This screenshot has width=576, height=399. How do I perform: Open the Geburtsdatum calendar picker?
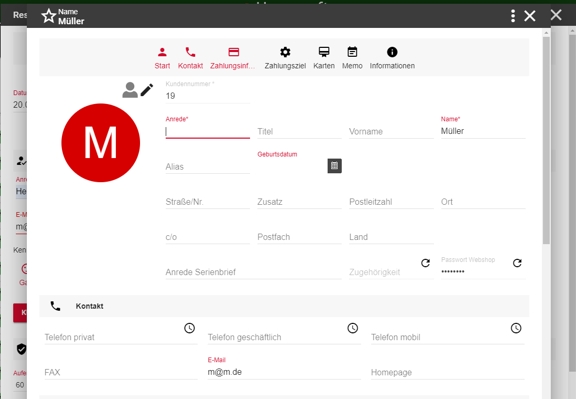click(x=334, y=166)
